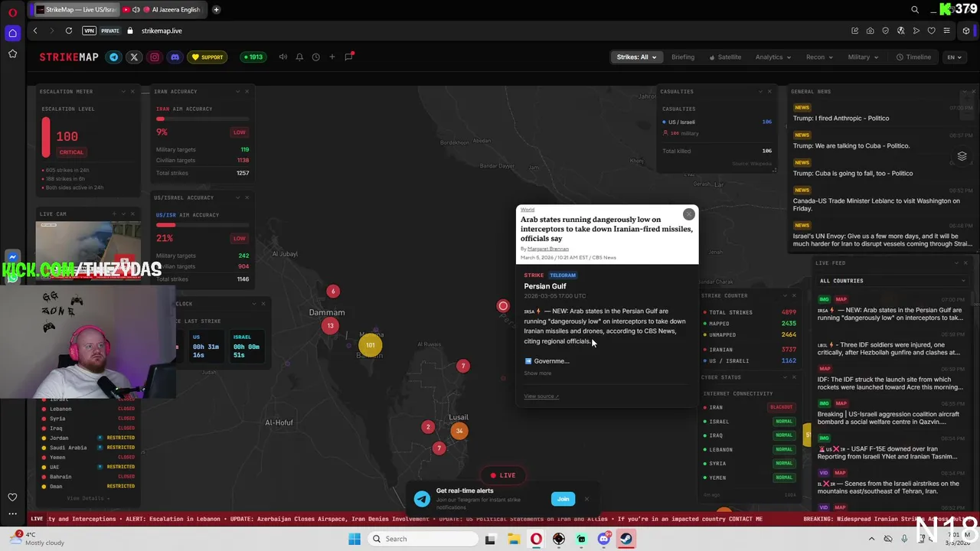980x551 pixels.
Task: Open the Discord social icon
Action: click(x=175, y=57)
